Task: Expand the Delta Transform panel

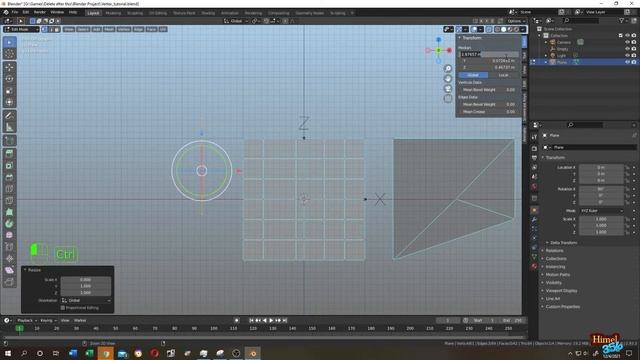Action: [x=563, y=242]
